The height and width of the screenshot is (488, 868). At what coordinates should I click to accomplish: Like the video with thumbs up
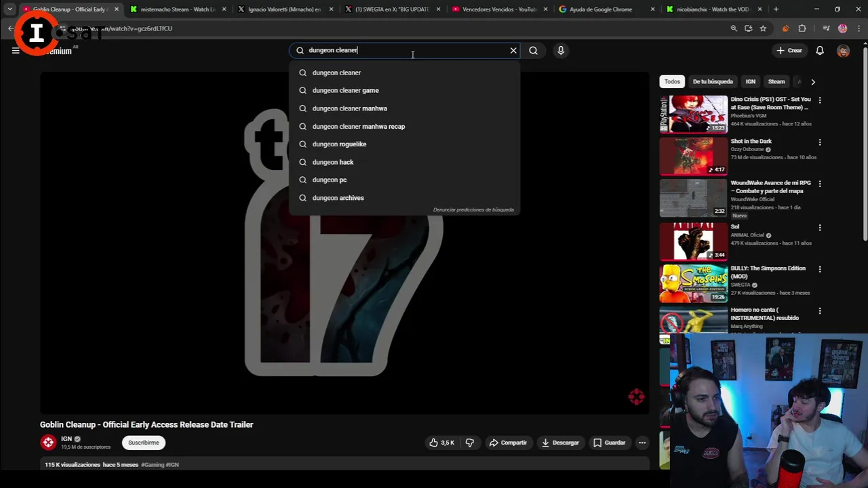(441, 443)
